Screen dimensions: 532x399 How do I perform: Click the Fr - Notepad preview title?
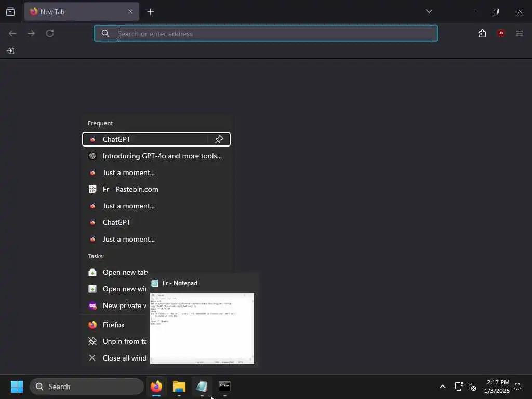(x=180, y=283)
